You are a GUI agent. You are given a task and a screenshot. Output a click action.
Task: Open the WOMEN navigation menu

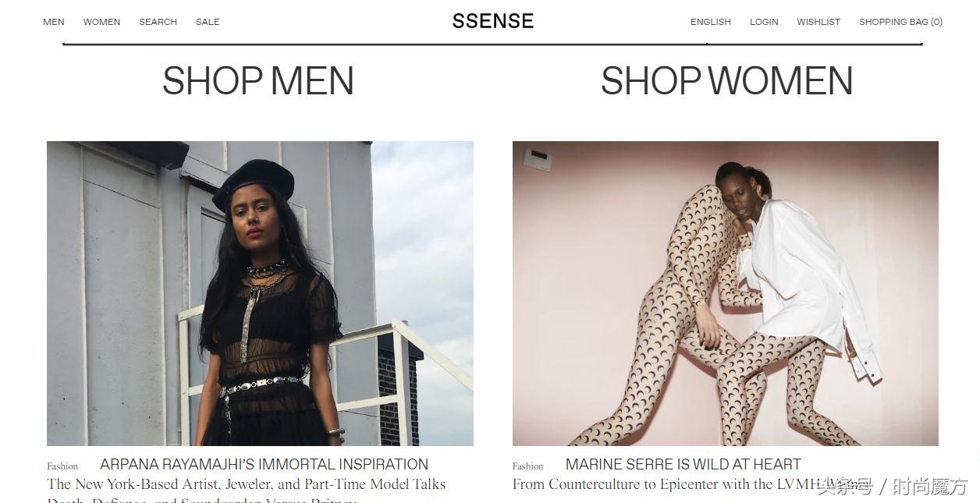click(101, 22)
